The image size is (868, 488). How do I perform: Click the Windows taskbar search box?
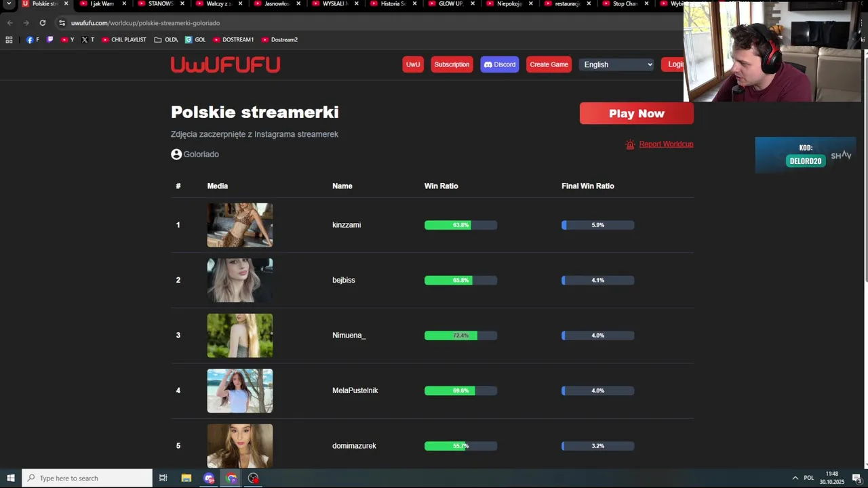click(x=87, y=478)
